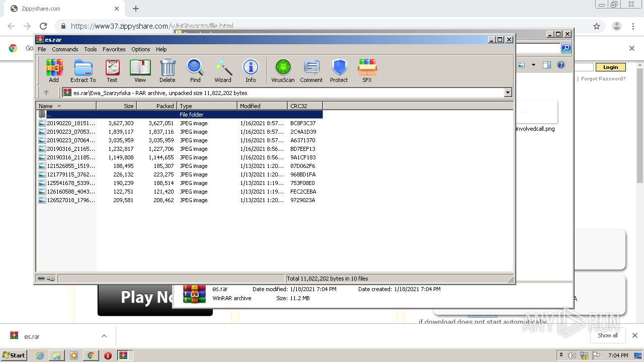The width and height of the screenshot is (644, 362).
Task: Go up one folder level arrow
Action: 46,93
